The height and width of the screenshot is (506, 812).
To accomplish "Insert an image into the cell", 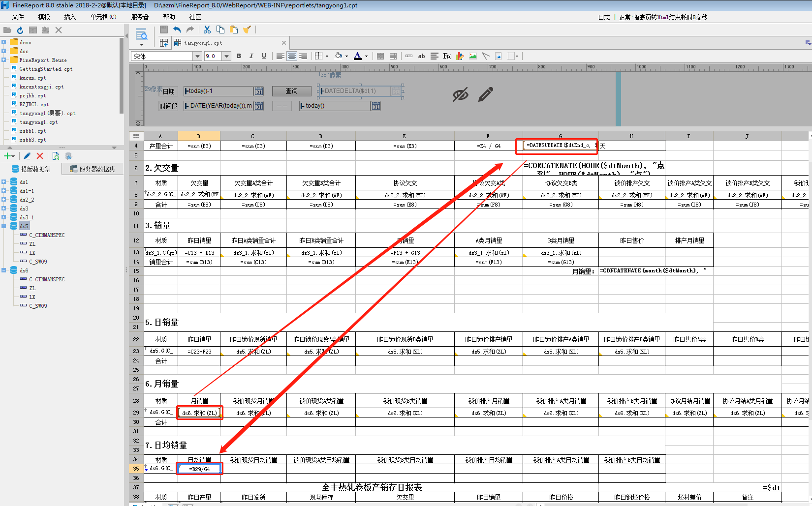I will click(x=473, y=56).
